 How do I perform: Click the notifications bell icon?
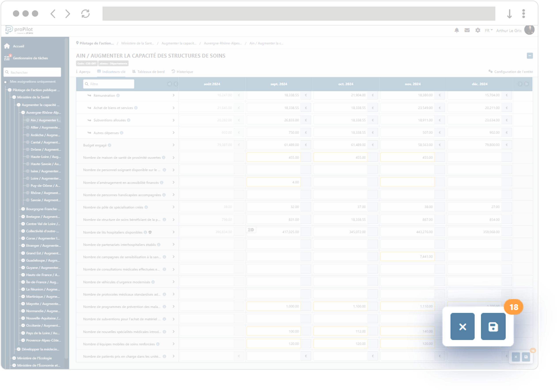(457, 30)
